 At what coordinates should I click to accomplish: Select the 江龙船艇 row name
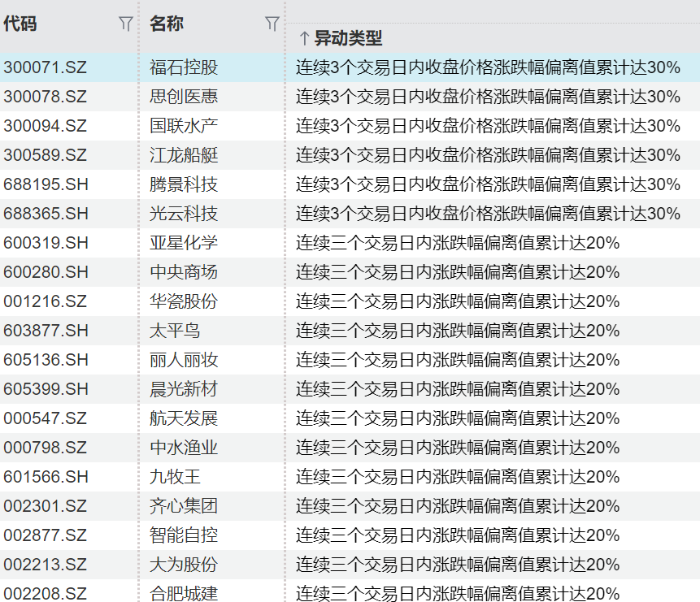(184, 155)
